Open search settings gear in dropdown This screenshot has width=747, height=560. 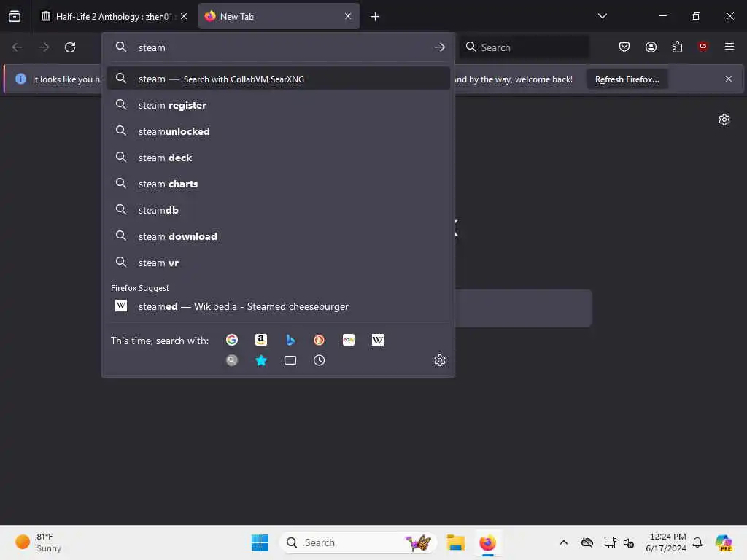pos(440,360)
